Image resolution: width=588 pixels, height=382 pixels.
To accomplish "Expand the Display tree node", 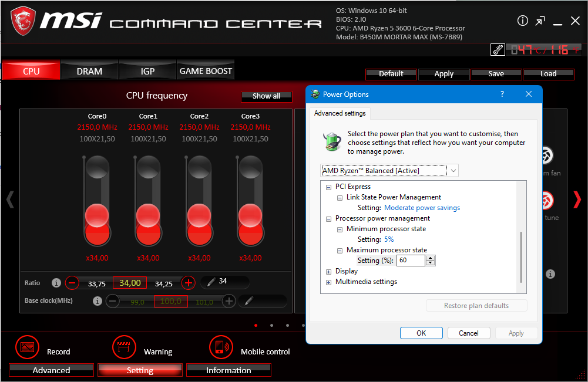I will pos(328,272).
